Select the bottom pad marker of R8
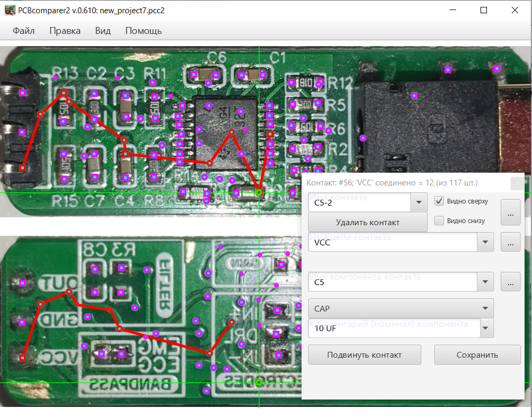Image resolution: width=532 pixels, height=417 pixels. tap(154, 177)
